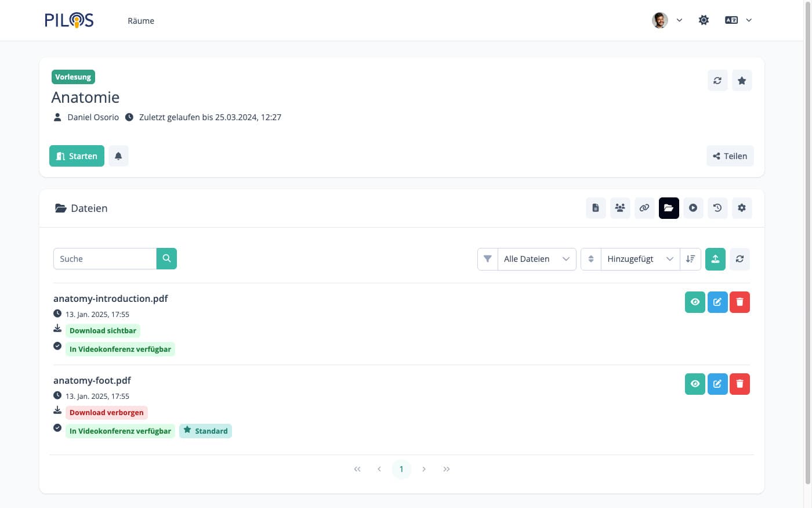The width and height of the screenshot is (812, 508).
Task: Expand the Hinzugefügt sort dropdown
Action: 640,259
